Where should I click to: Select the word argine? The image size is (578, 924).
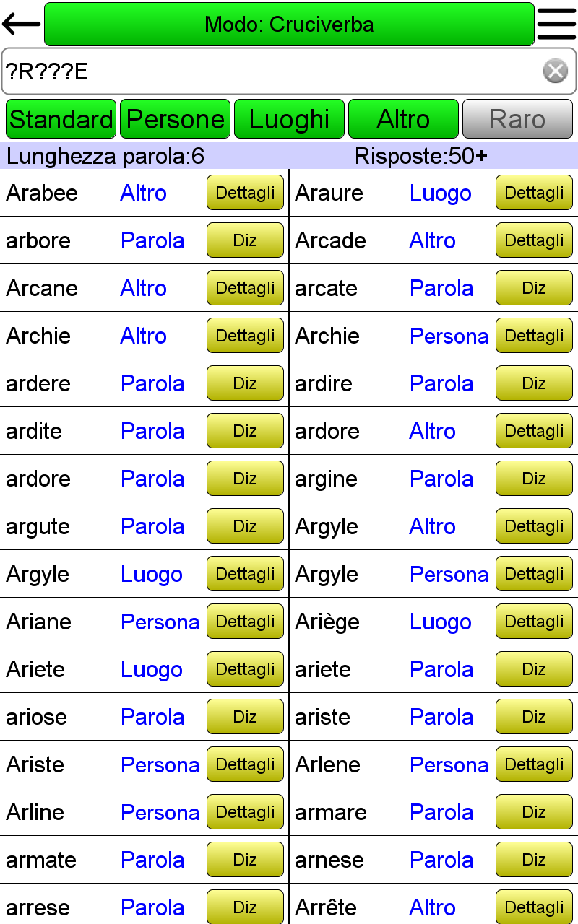[x=326, y=479]
